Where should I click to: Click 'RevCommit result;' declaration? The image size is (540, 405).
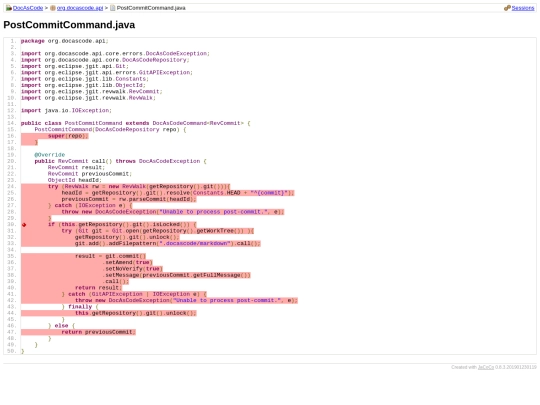pyautogui.click(x=76, y=167)
